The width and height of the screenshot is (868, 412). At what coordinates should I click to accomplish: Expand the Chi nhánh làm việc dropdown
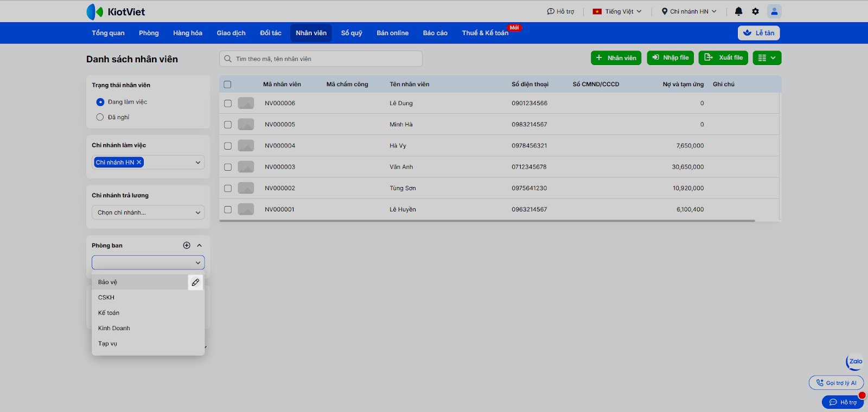coord(198,162)
